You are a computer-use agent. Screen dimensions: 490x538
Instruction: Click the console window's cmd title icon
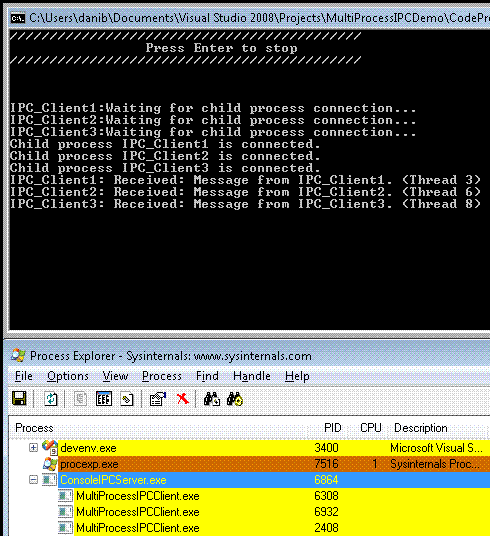[x=18, y=17]
